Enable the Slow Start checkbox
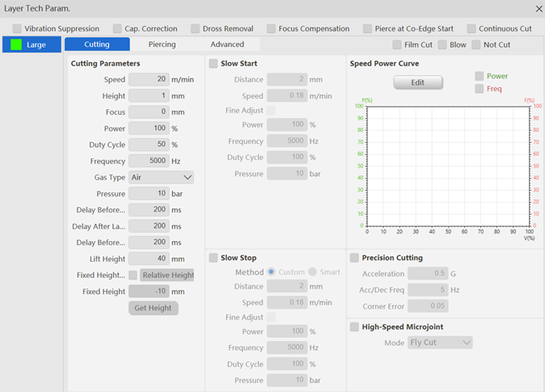The image size is (545, 392). tap(213, 64)
